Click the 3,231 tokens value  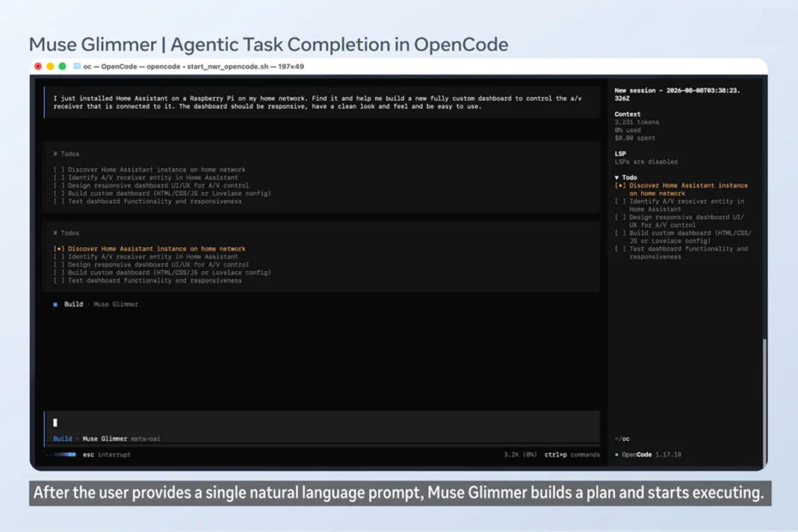(x=637, y=122)
